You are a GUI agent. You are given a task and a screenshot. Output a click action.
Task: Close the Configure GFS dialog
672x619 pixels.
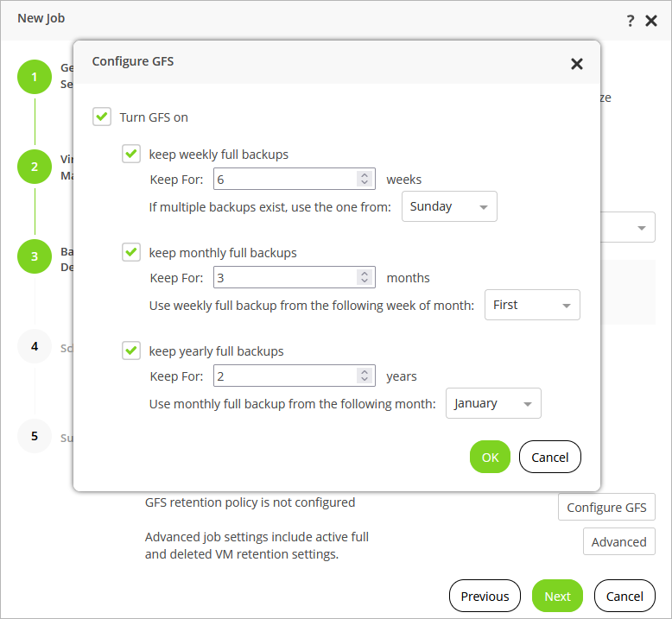[x=577, y=63]
